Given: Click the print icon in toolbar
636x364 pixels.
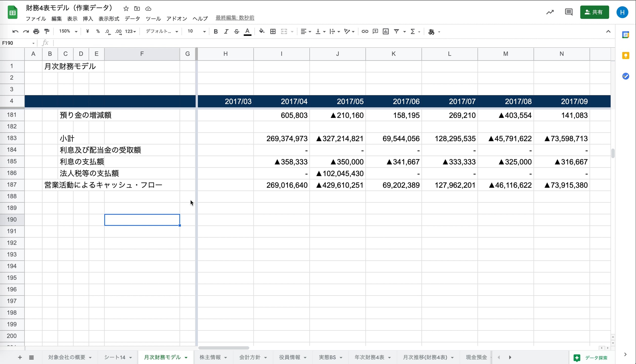Looking at the screenshot, I should click(x=36, y=31).
